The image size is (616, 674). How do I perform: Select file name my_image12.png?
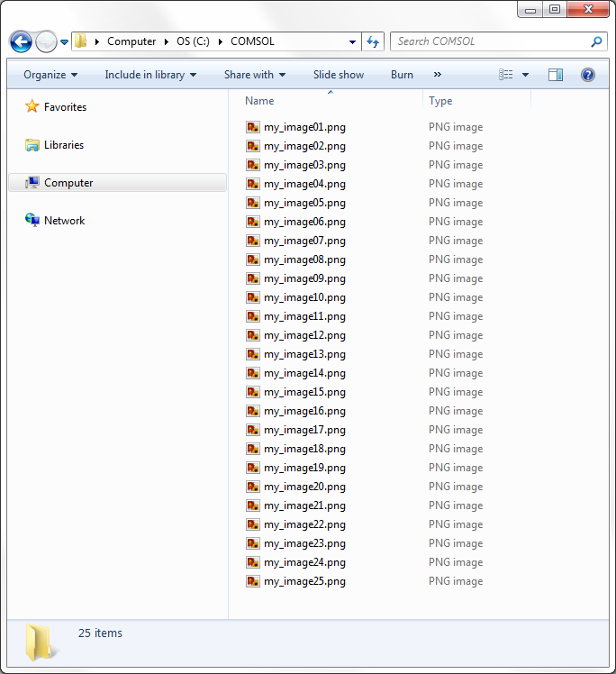(304, 335)
